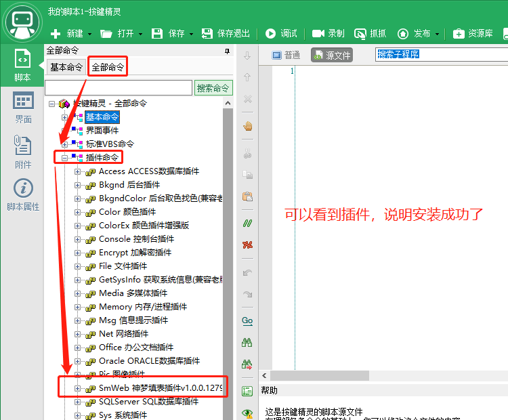Open the 脚本 sidebar panel
This screenshot has height=420, width=508.
click(x=22, y=65)
